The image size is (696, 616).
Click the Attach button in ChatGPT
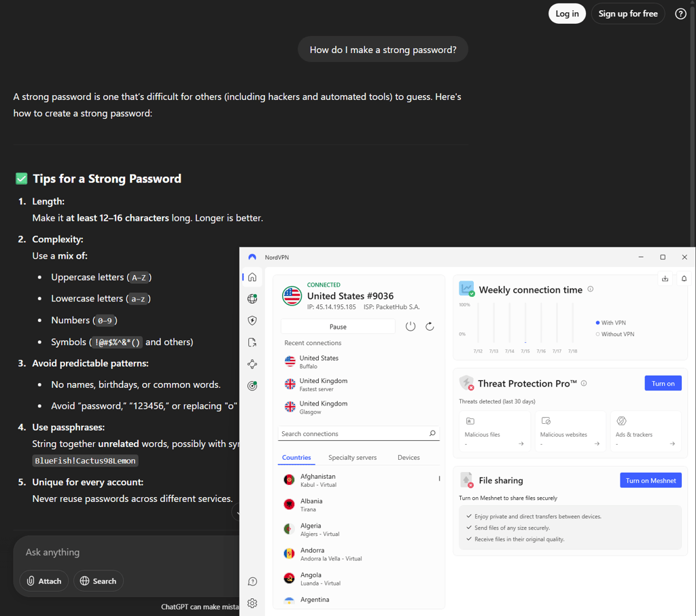coord(44,581)
